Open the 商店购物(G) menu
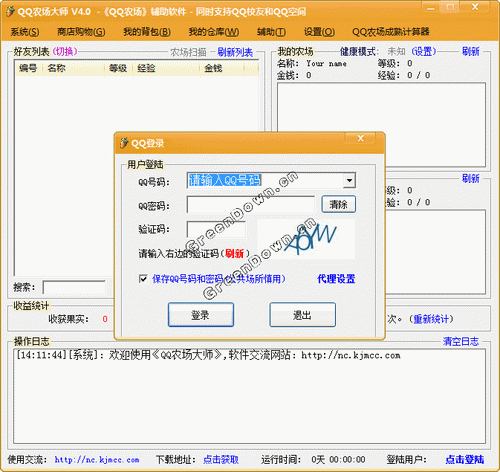This screenshot has height=472, width=500. (81, 32)
